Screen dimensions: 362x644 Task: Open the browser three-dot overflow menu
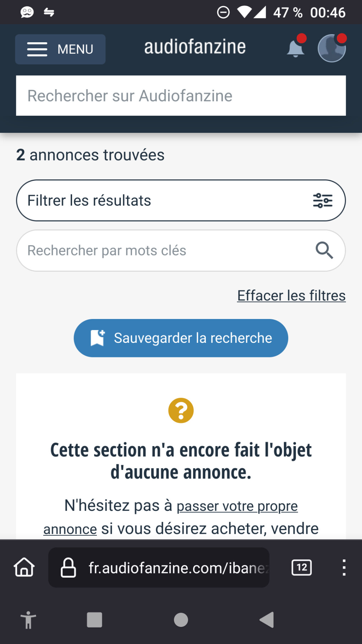[344, 567]
